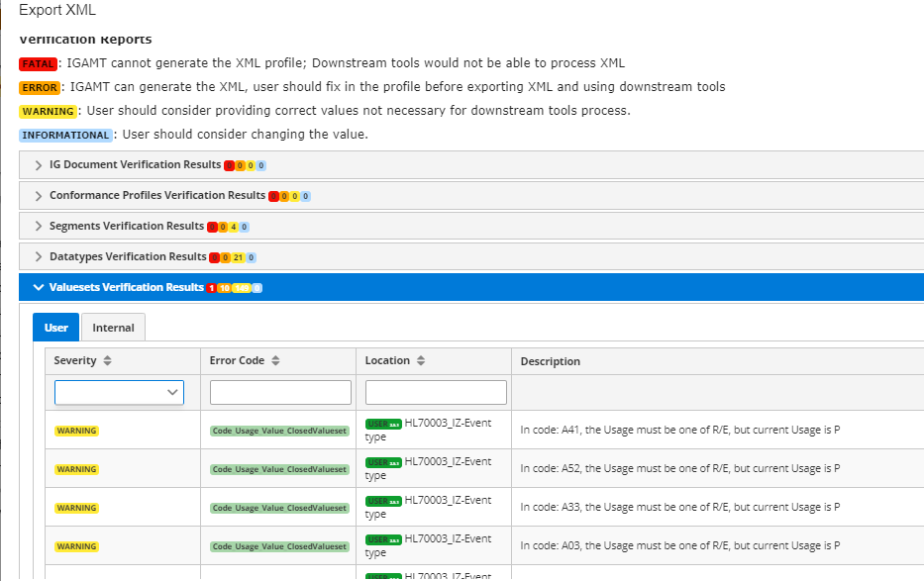Click the ERROR severity badge in the legend
Viewport: 924px width, 581px height.
click(40, 87)
